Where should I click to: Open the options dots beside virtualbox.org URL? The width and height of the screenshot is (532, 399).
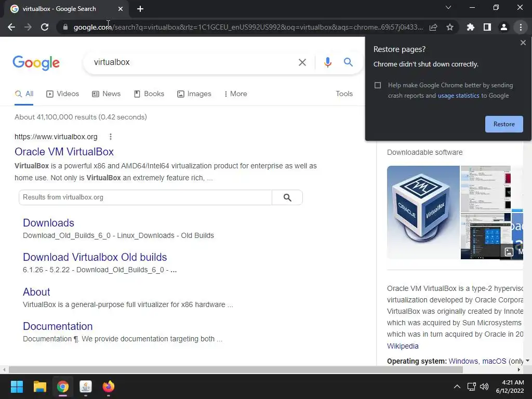pos(110,137)
